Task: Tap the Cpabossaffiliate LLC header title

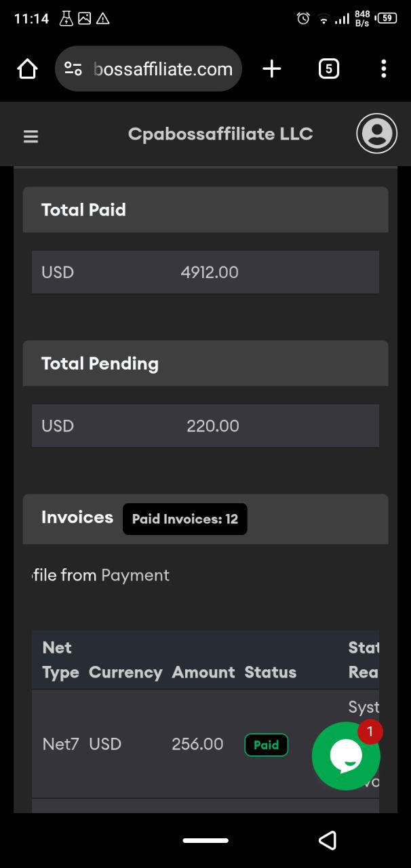Action: click(220, 134)
